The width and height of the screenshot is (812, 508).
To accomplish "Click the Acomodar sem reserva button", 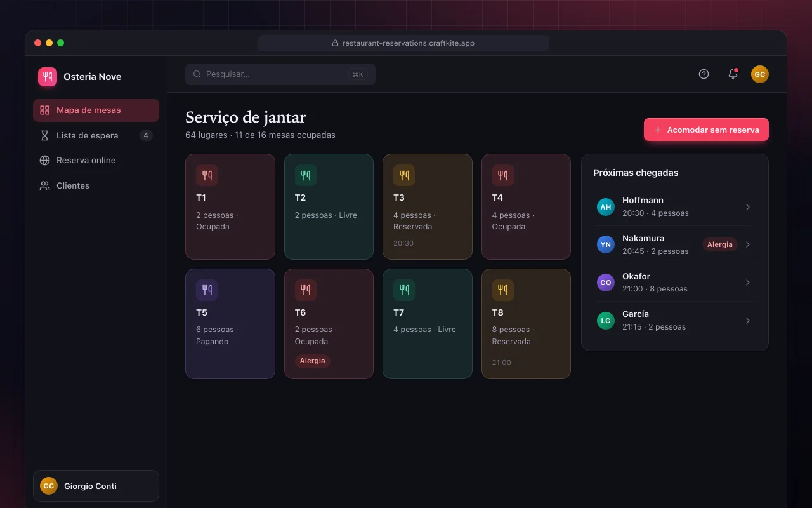I will pos(706,130).
